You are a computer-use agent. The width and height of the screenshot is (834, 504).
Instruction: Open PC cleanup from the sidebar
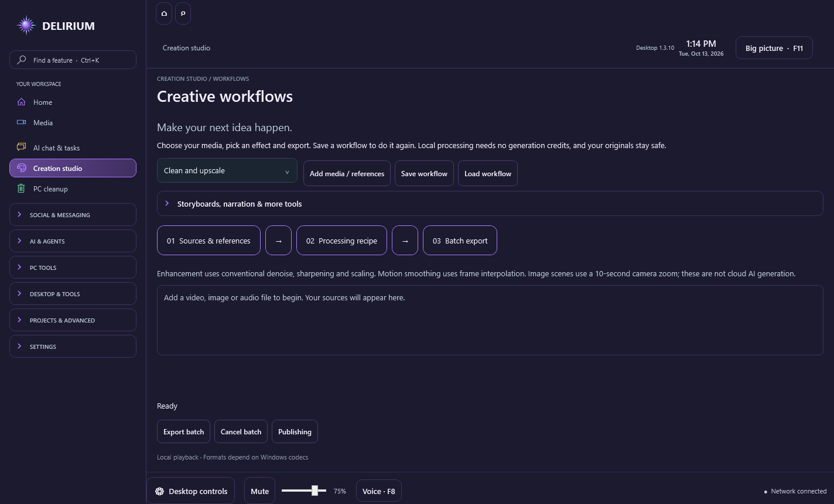pos(73,189)
